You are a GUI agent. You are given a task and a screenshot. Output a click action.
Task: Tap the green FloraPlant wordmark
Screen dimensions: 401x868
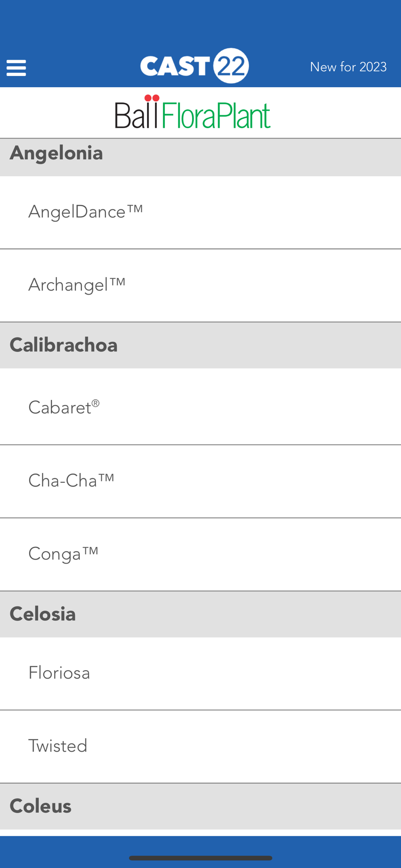coord(217,115)
